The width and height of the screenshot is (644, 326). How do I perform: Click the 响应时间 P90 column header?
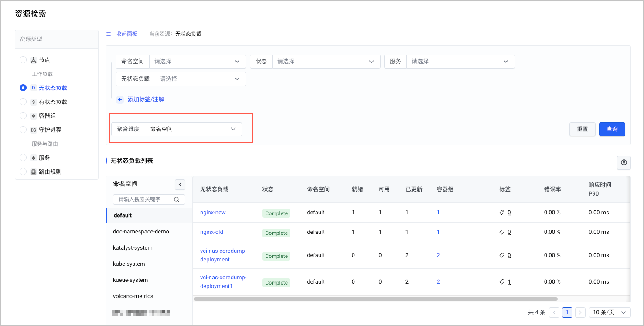tap(600, 189)
